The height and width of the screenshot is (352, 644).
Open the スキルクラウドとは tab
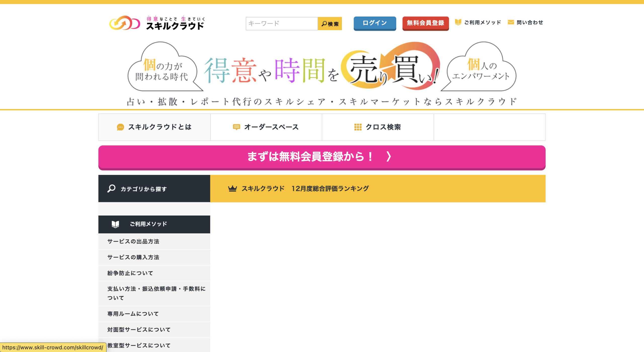coord(154,127)
